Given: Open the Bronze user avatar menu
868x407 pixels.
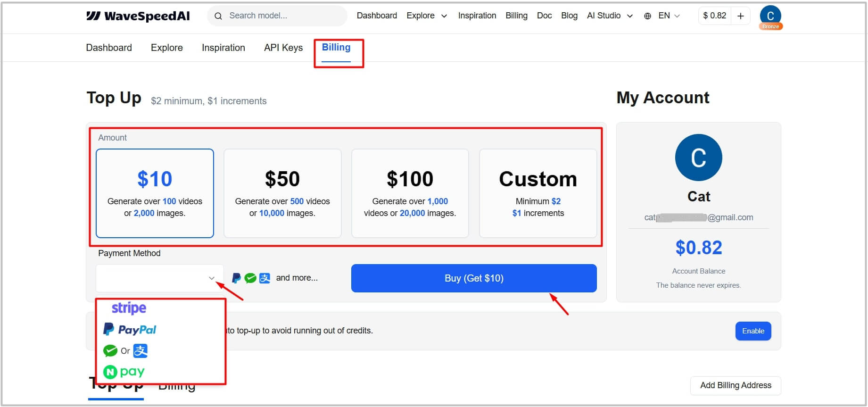Looking at the screenshot, I should (x=770, y=17).
